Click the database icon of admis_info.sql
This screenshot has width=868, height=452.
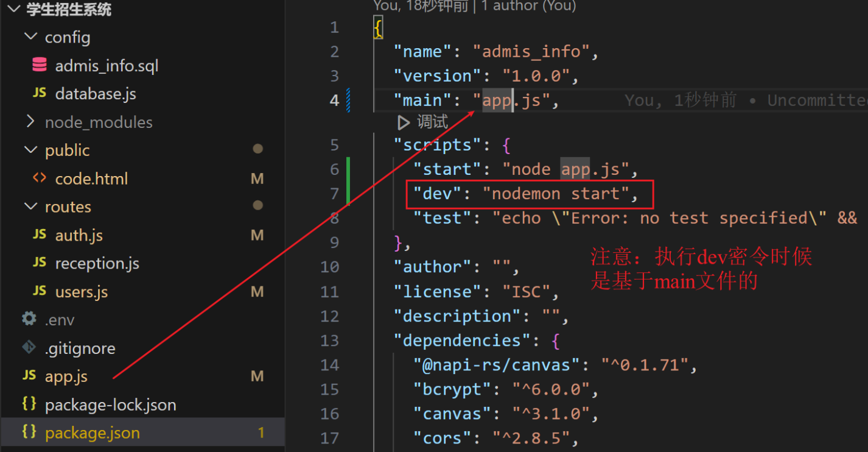tap(40, 65)
